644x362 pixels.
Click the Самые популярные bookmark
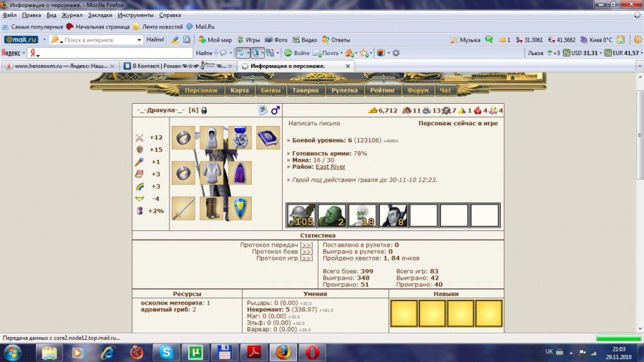(33, 26)
